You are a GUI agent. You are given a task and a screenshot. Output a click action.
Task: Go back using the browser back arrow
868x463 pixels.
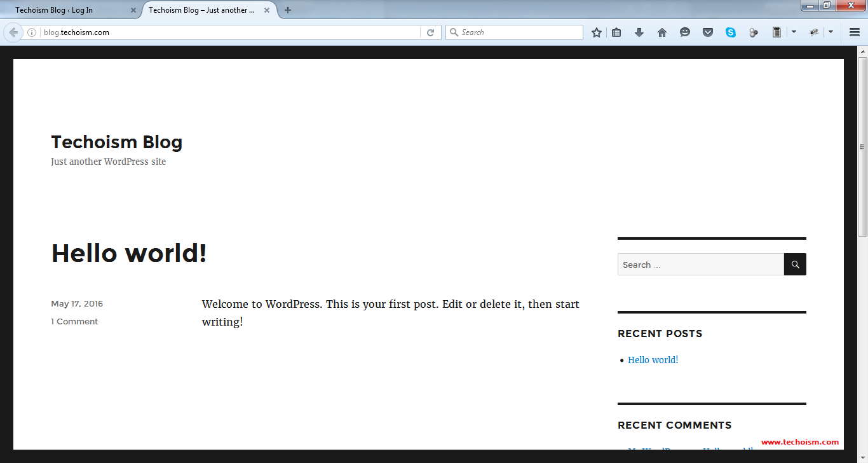click(13, 32)
